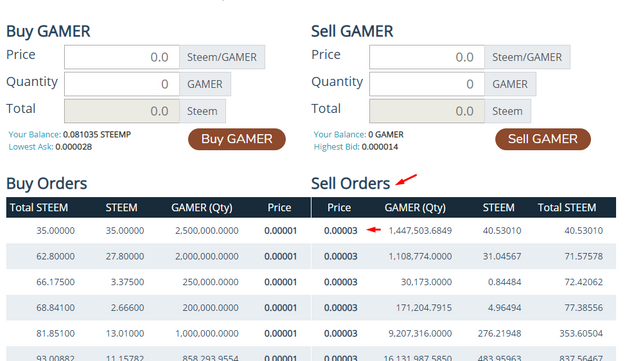640x361 pixels.
Task: Click the 0 GAMER sell balance
Action: click(x=386, y=134)
